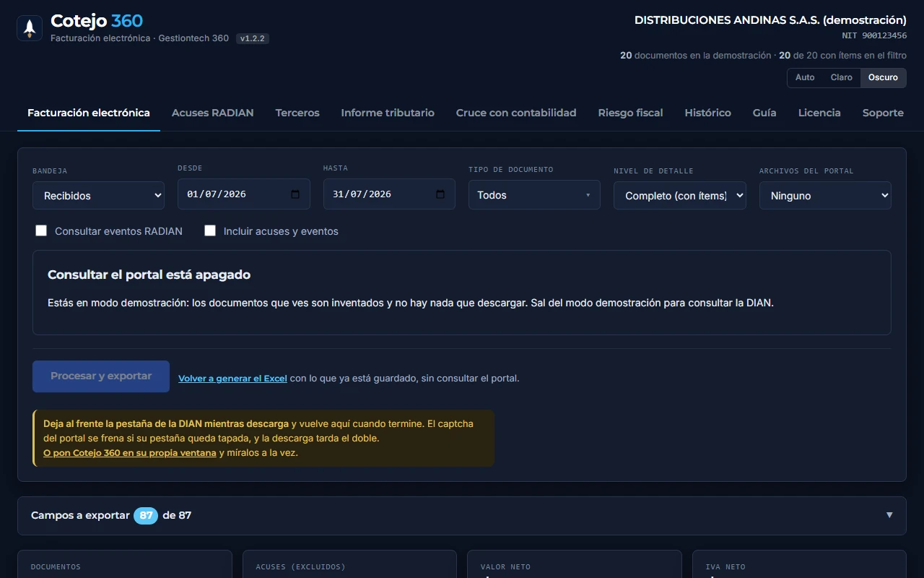
Task: Open the Tipo de documento dropdown
Action: point(534,195)
